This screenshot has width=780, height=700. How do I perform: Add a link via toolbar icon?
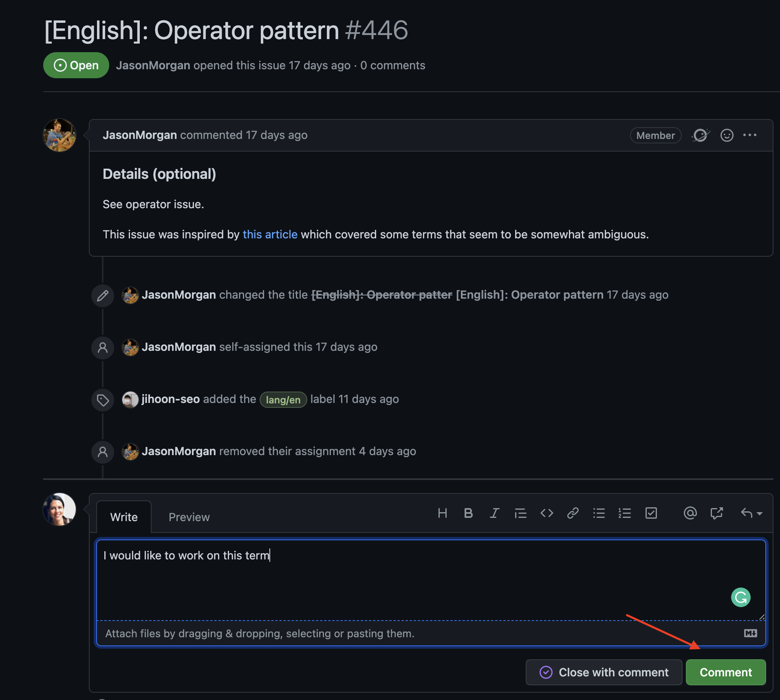573,513
